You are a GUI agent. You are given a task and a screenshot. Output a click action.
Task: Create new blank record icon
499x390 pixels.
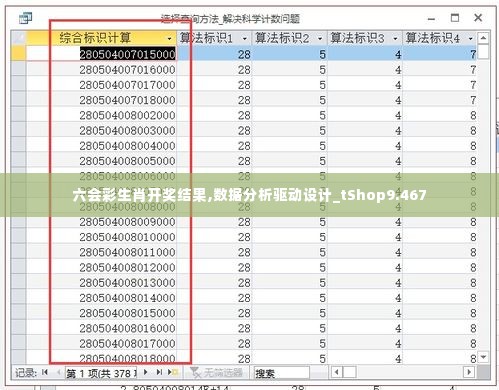click(173, 372)
